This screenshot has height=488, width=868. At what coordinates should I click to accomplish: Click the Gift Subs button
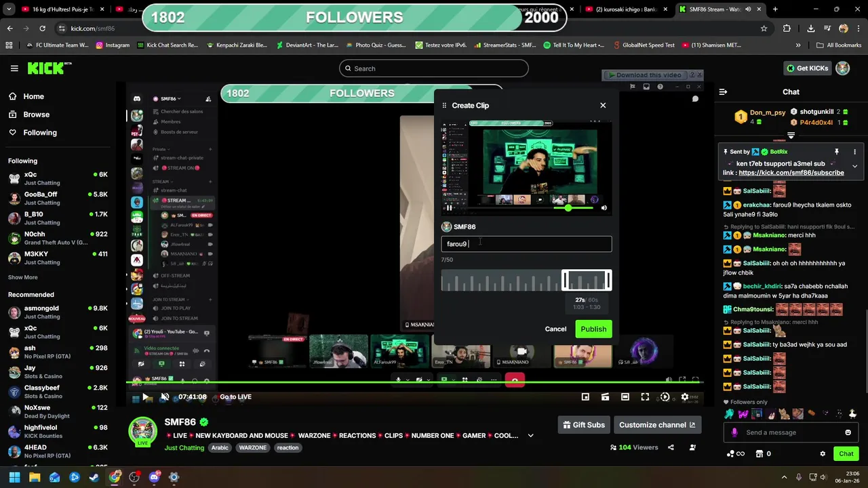click(x=584, y=425)
